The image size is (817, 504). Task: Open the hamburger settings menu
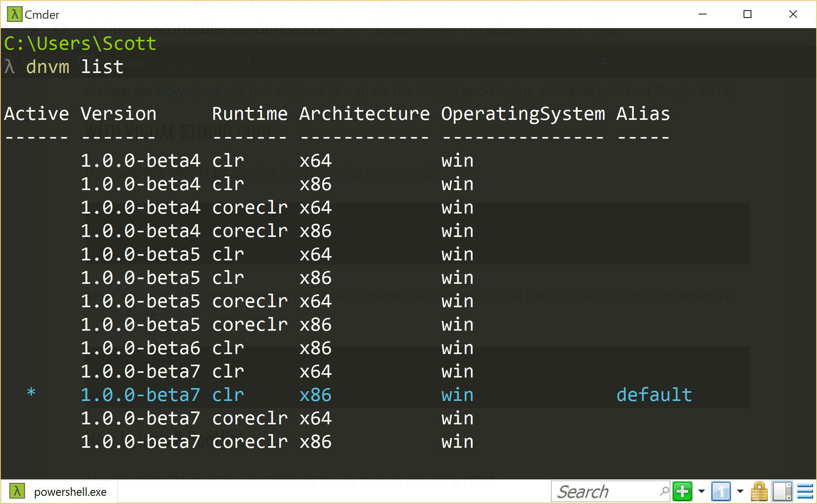coord(805,492)
